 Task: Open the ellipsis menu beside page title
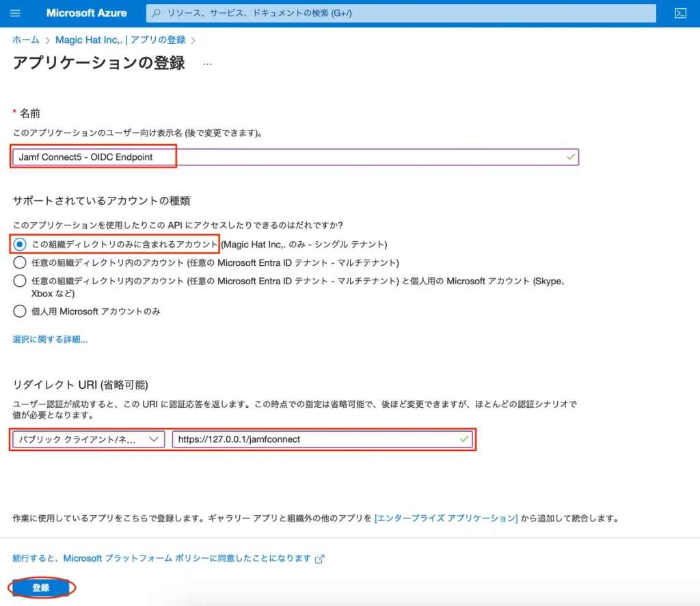[207, 64]
